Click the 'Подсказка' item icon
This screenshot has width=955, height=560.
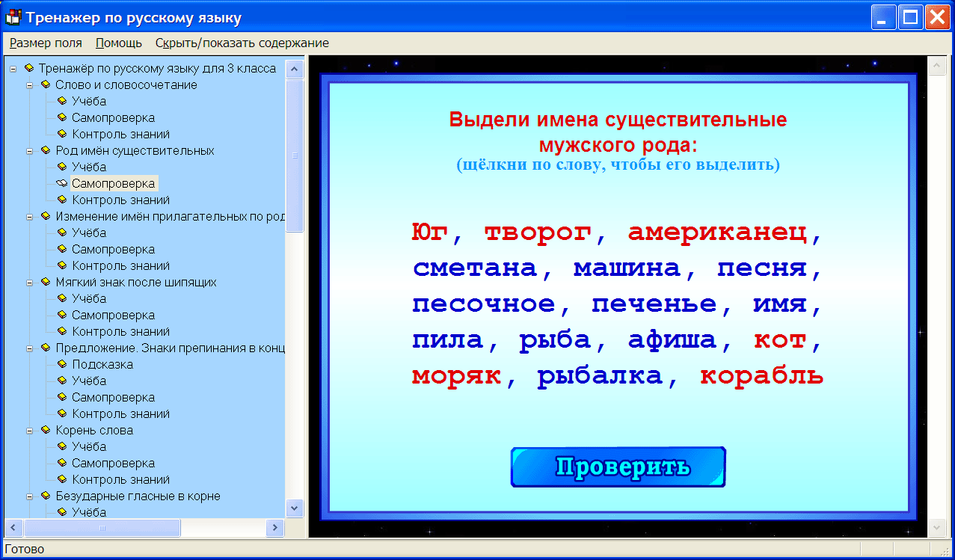(63, 364)
